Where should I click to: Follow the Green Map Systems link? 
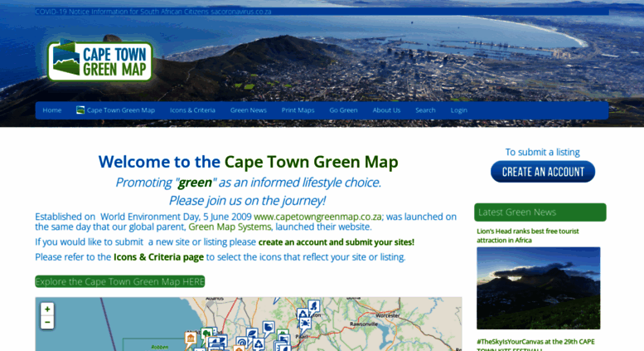230,227
